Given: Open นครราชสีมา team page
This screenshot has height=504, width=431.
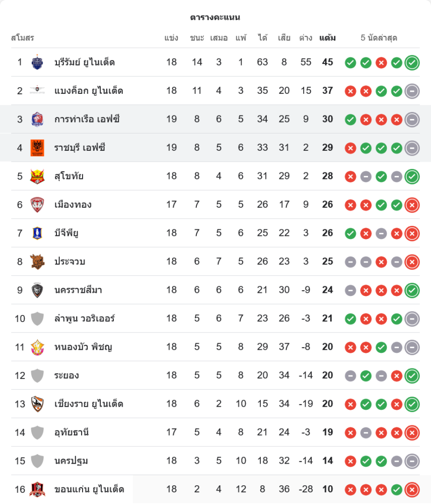Looking at the screenshot, I should (79, 290).
